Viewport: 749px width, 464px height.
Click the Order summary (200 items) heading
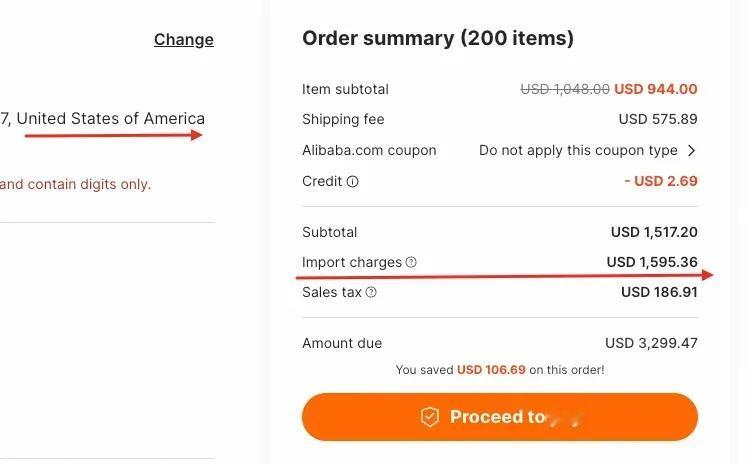[438, 38]
